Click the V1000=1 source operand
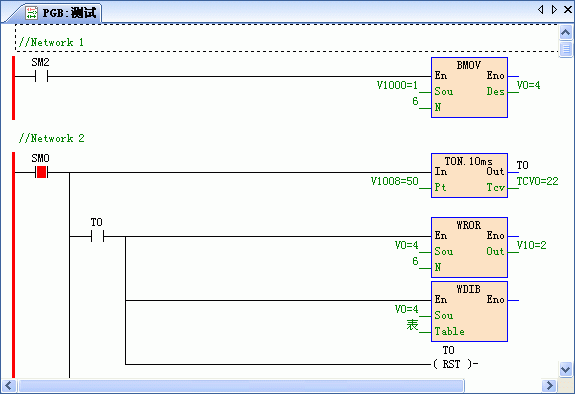Viewport: 575px width, 394px height. [x=397, y=85]
